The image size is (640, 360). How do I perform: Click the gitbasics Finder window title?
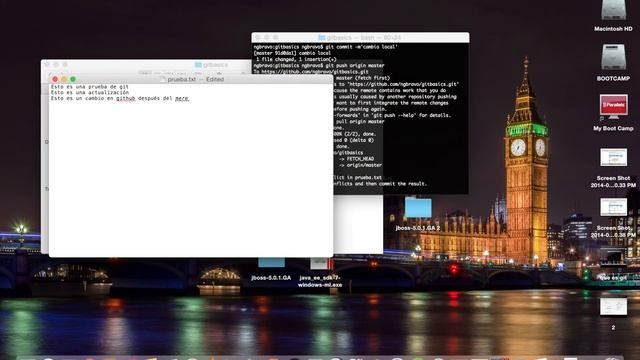coord(215,65)
